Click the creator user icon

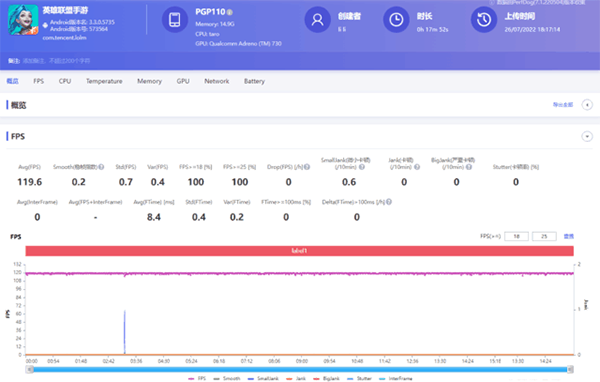tap(317, 20)
